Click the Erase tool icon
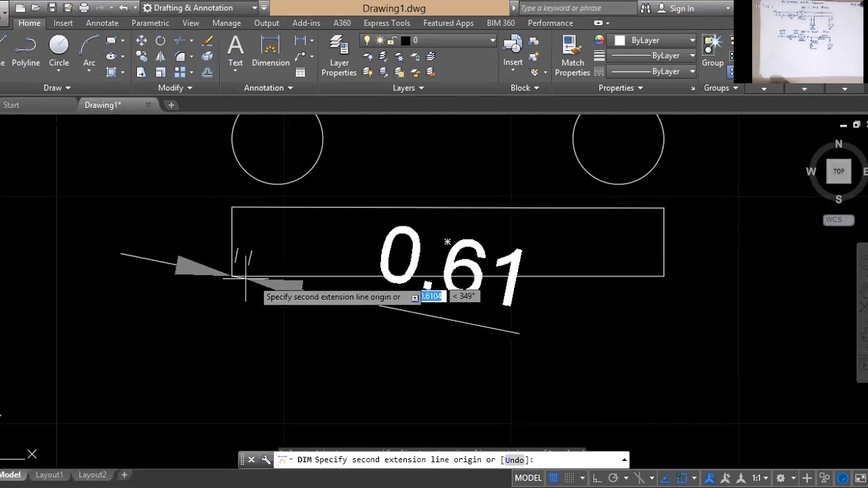This screenshot has width=868, height=488. pos(208,41)
